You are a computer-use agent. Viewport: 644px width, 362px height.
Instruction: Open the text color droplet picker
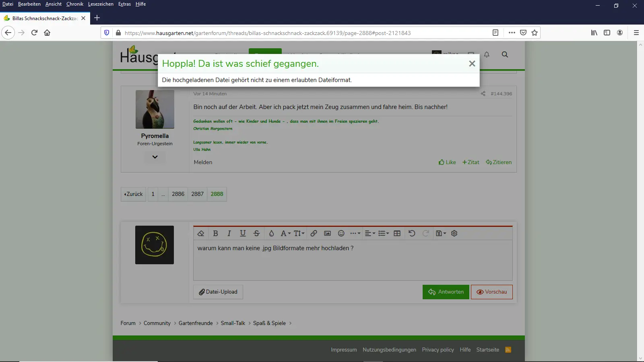pyautogui.click(x=271, y=233)
